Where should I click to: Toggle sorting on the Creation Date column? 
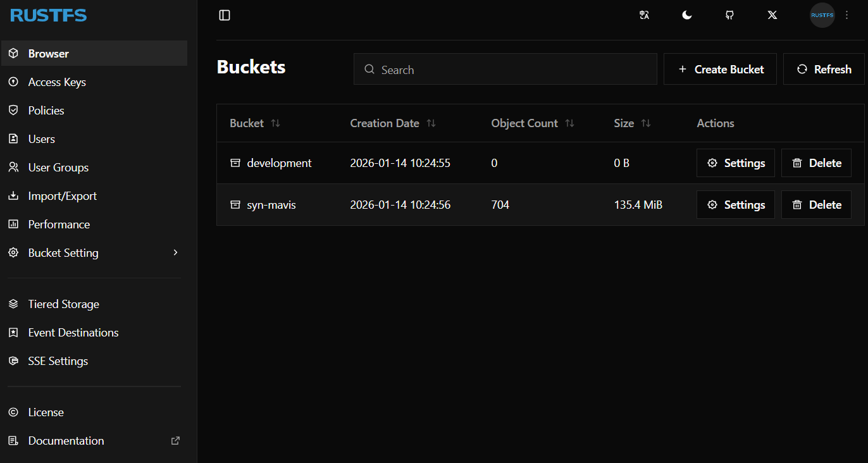(x=431, y=123)
